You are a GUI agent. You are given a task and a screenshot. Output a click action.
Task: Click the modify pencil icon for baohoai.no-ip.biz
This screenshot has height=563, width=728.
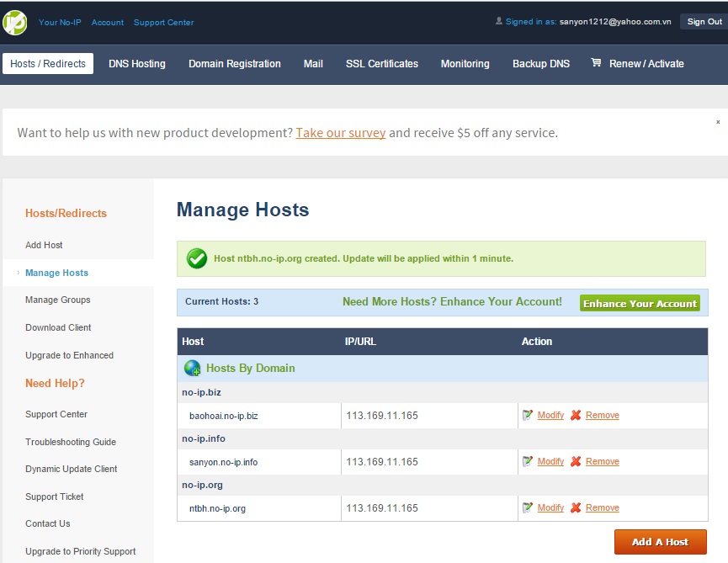pos(528,415)
